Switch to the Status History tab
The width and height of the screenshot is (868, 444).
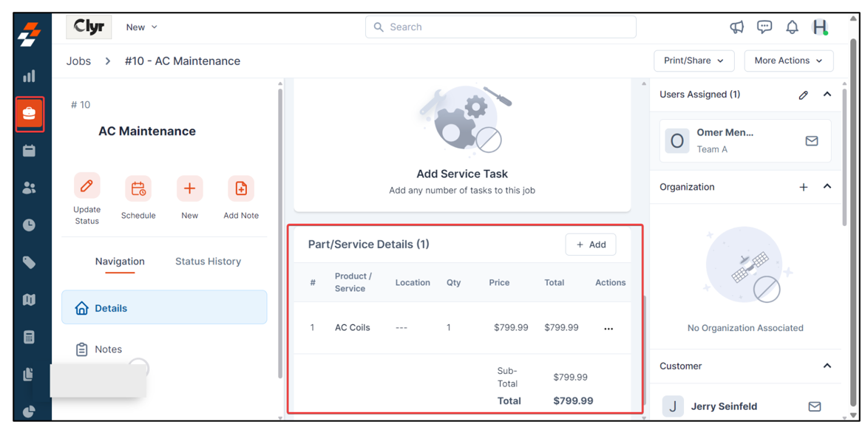208,262
